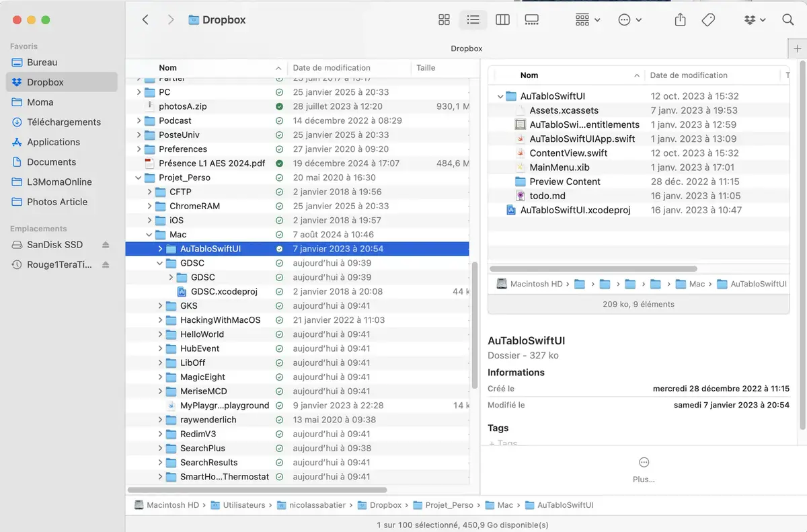Expand the CFTP folder

click(150, 192)
